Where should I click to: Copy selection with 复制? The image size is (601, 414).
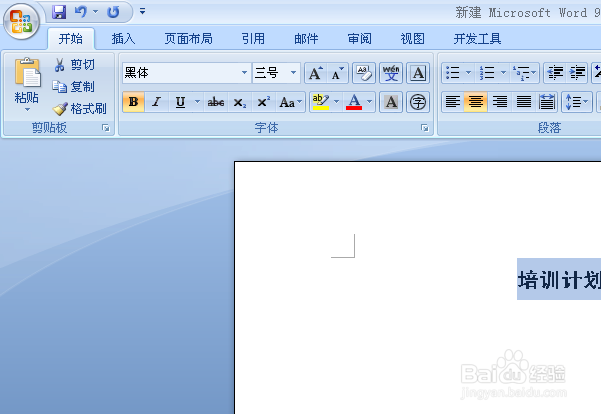coord(74,87)
